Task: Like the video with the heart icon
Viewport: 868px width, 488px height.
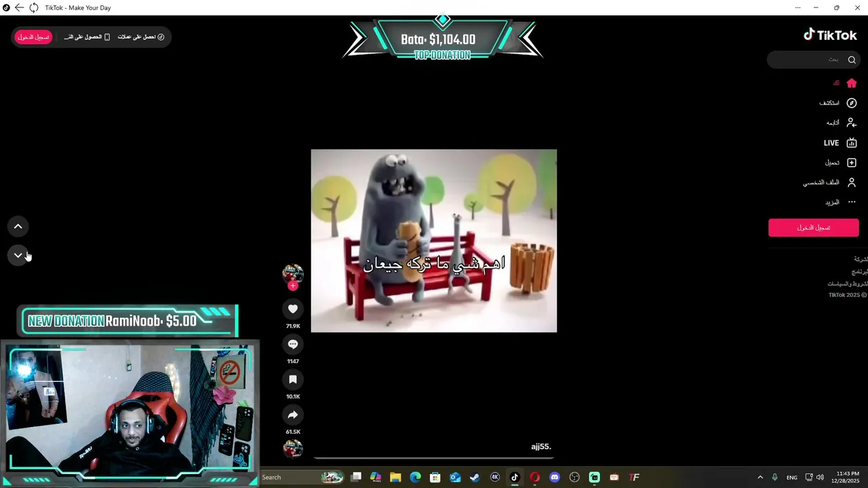Action: tap(293, 309)
